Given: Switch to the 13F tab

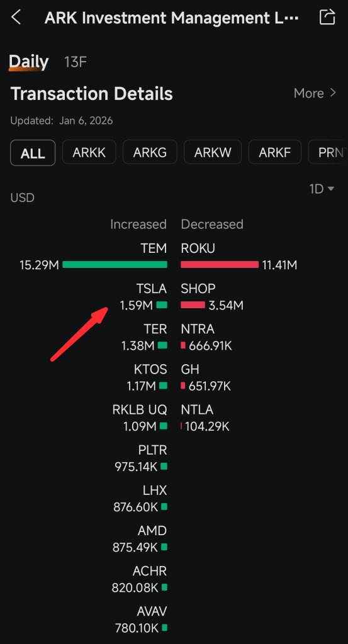Looking at the screenshot, I should click(x=75, y=62).
